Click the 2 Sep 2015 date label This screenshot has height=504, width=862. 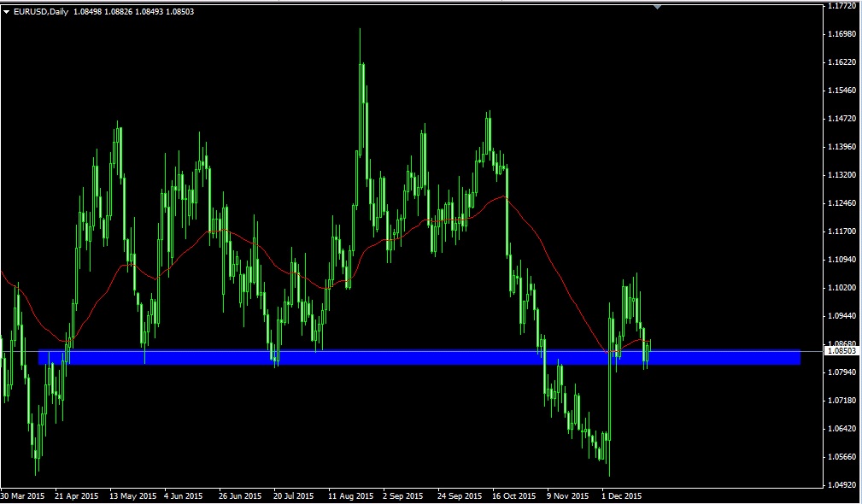(403, 495)
